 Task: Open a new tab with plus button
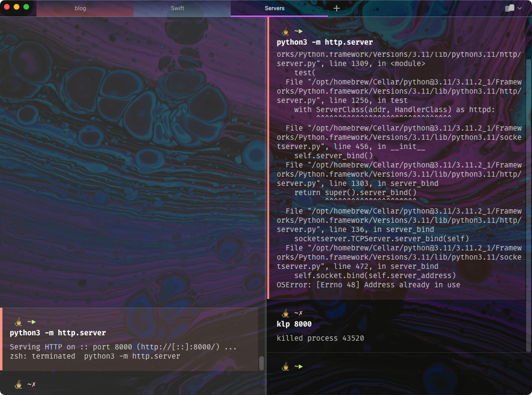pos(337,8)
